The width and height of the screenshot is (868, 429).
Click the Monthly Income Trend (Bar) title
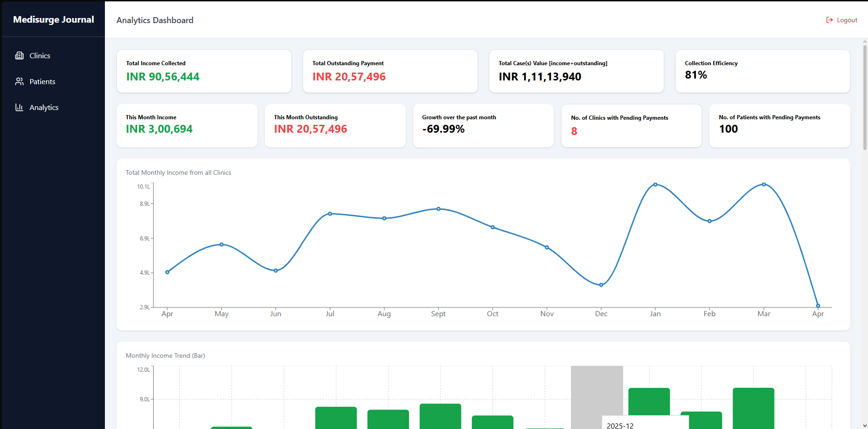165,355
